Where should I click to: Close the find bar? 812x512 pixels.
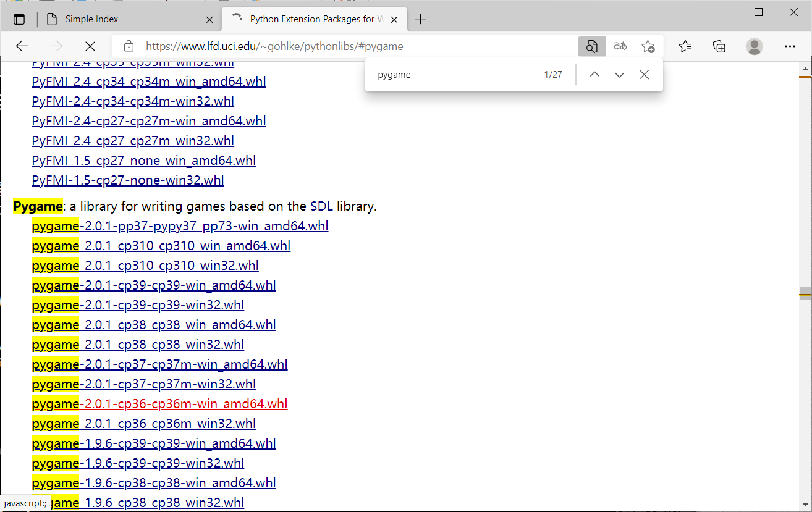644,75
